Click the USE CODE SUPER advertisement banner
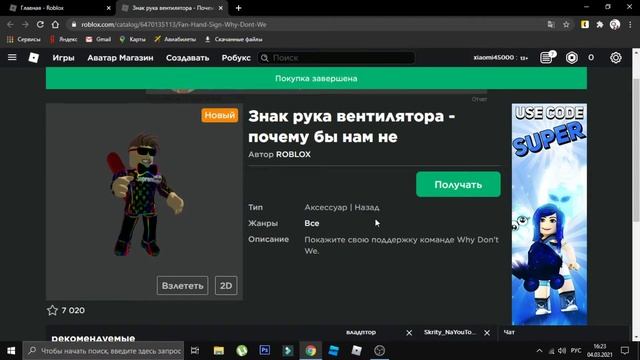 [549, 214]
